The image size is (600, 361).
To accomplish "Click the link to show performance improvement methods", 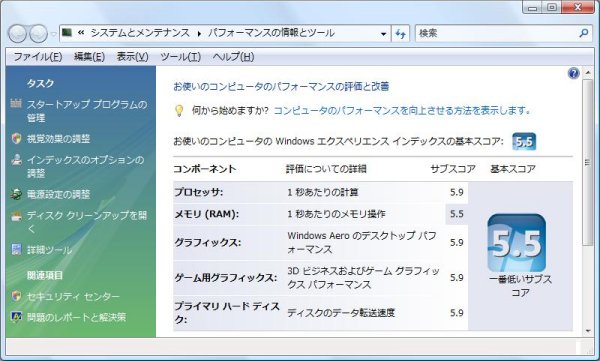I will tap(402, 111).
